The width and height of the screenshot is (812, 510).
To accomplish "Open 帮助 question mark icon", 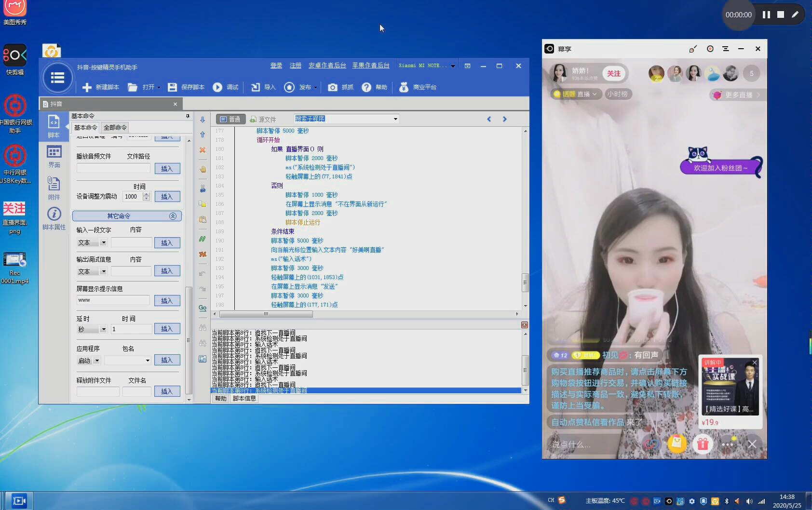I will click(x=366, y=87).
